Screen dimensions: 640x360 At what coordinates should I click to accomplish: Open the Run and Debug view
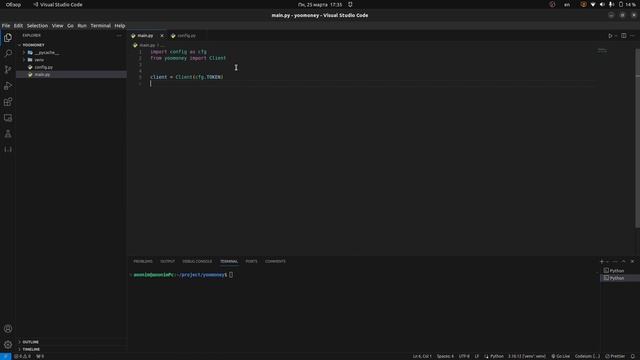(8, 86)
